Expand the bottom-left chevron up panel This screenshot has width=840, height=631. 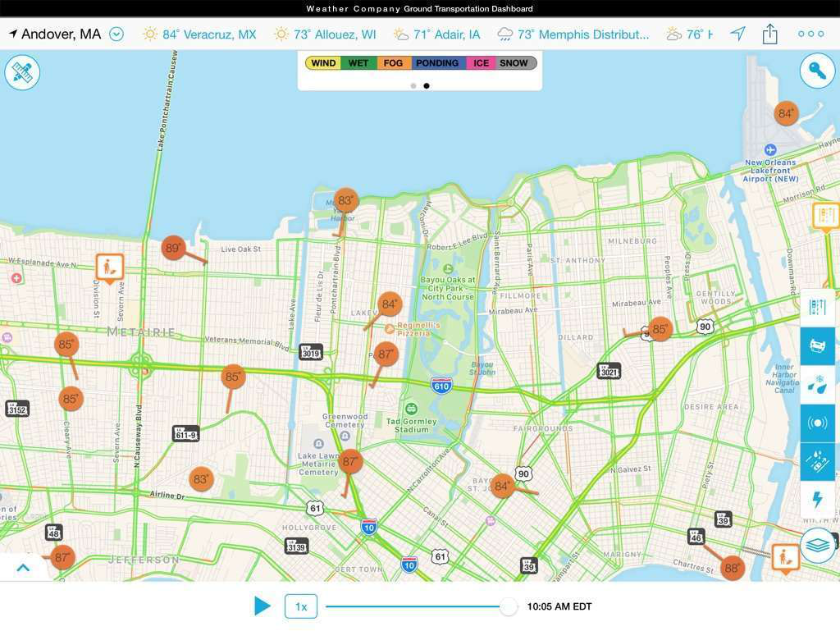tap(23, 567)
